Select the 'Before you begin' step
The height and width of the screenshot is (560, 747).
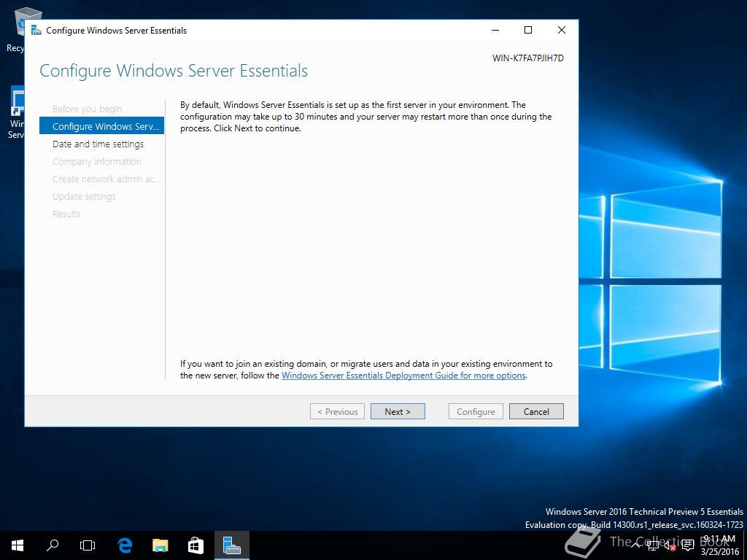[x=88, y=109]
